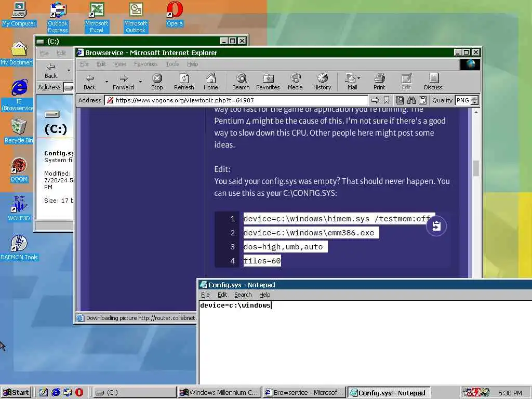Viewport: 532px width, 399px height.
Task: Click Back in the (C:) window
Action: click(x=50, y=71)
